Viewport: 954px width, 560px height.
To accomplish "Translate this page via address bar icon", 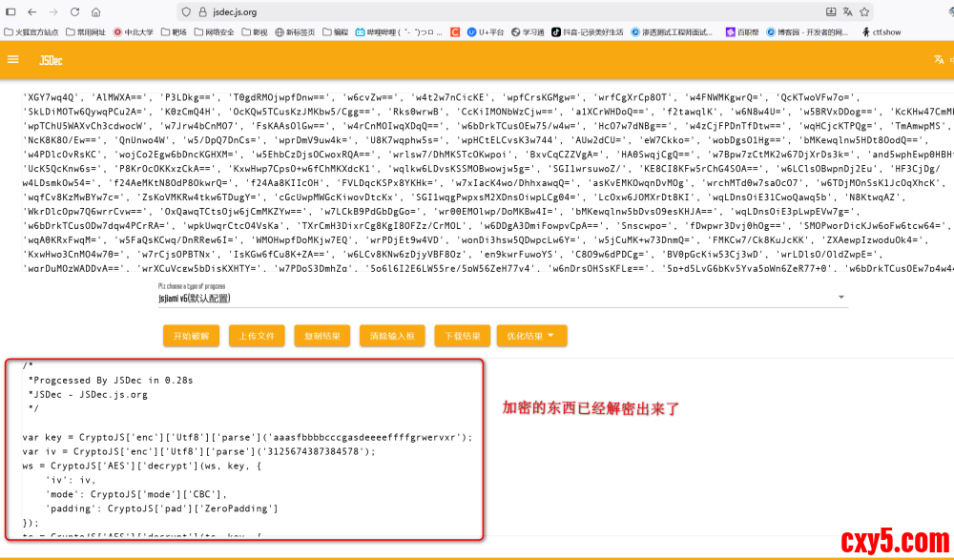I will click(x=848, y=12).
